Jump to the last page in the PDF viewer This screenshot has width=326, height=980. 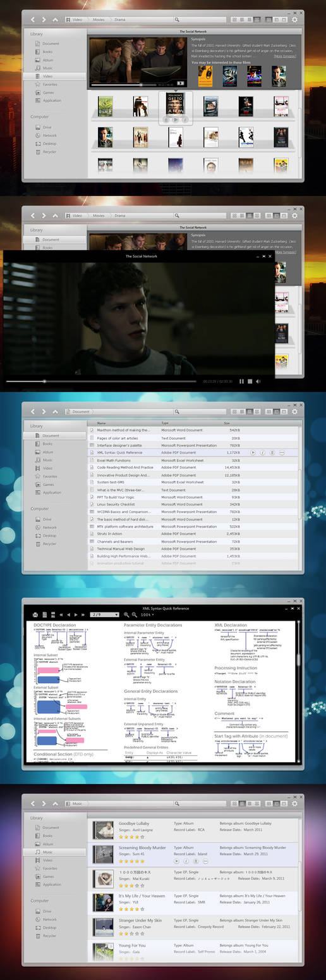83,614
